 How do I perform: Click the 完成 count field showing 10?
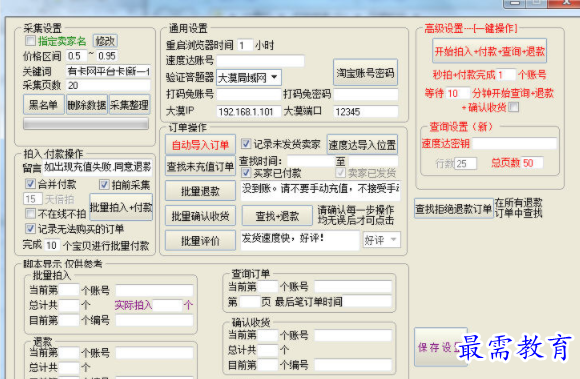52,245
